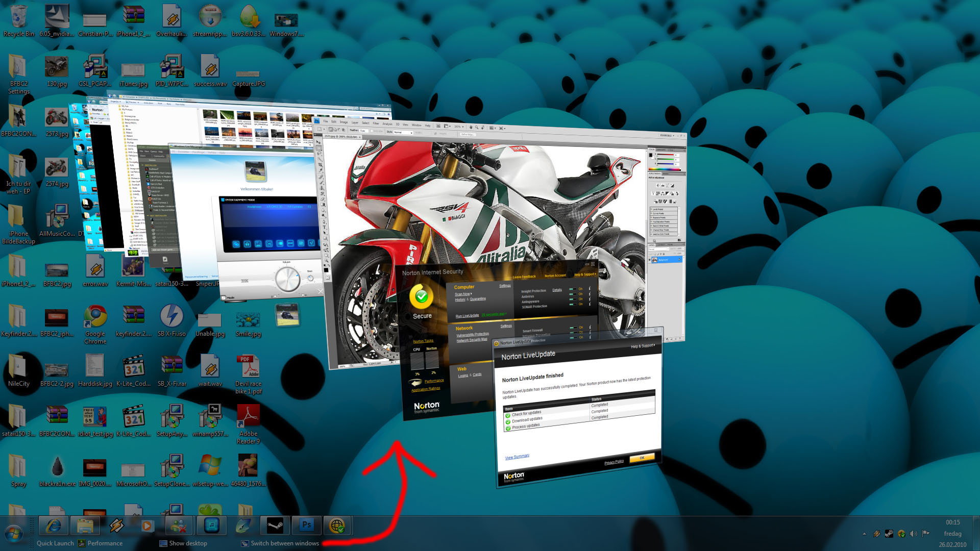Open Help & Support in Norton Internet Security
This screenshot has height=551, width=980.
coord(585,274)
